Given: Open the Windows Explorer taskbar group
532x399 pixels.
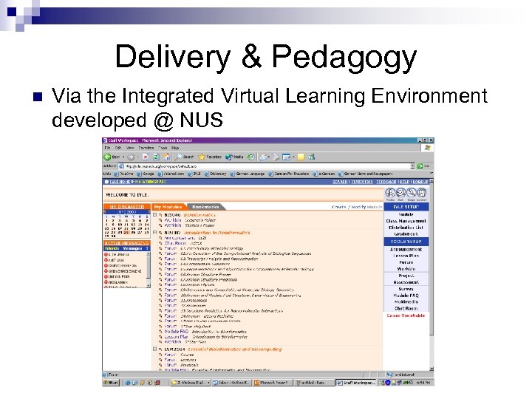Looking at the screenshot, I should (190, 383).
